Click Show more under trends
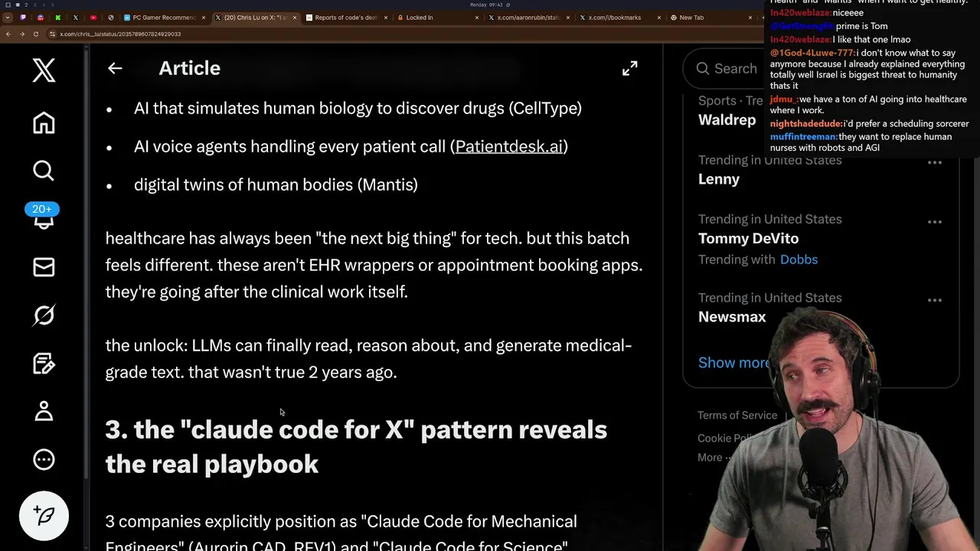This screenshot has height=551, width=980. [x=733, y=363]
